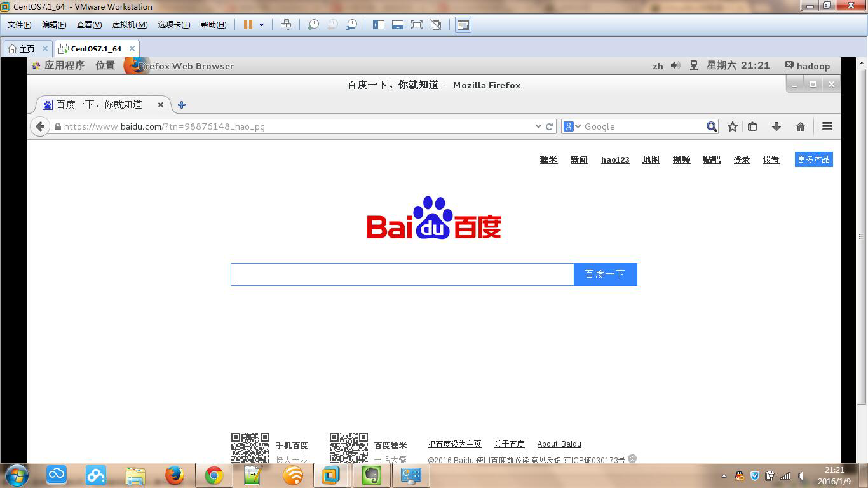Bookmark this page with the star icon
The image size is (868, 488).
733,126
